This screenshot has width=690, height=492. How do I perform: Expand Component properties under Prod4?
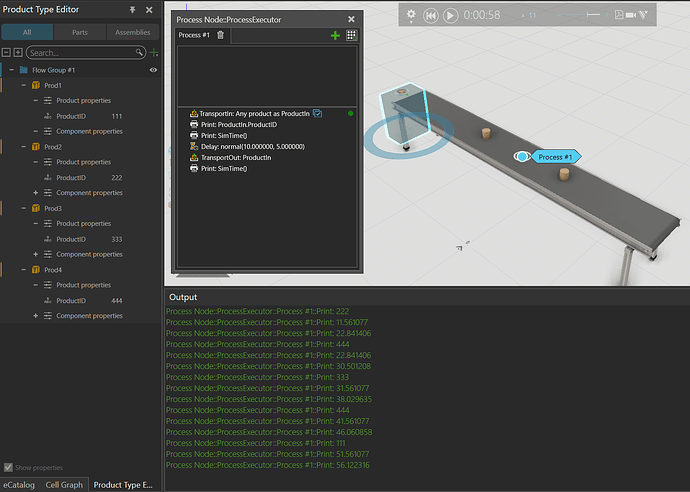click(x=36, y=316)
